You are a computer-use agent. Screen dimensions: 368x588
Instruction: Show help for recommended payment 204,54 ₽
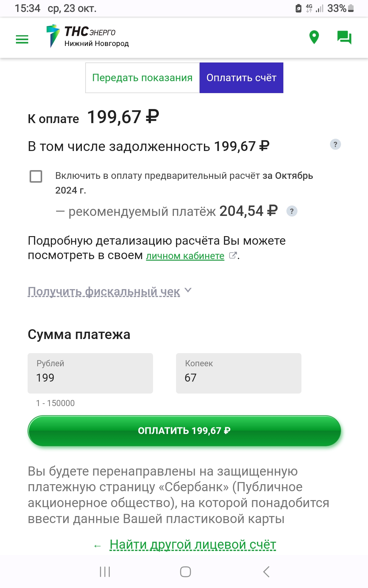292,211
